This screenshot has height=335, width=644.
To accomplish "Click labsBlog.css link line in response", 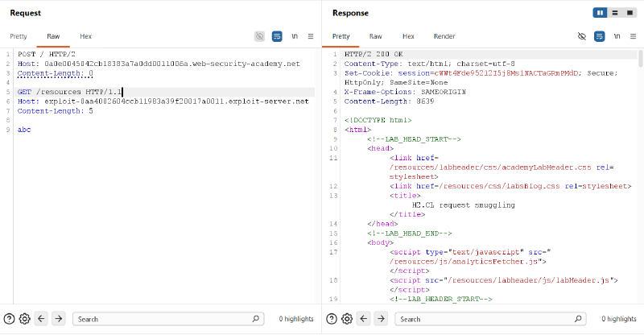I will (510, 186).
